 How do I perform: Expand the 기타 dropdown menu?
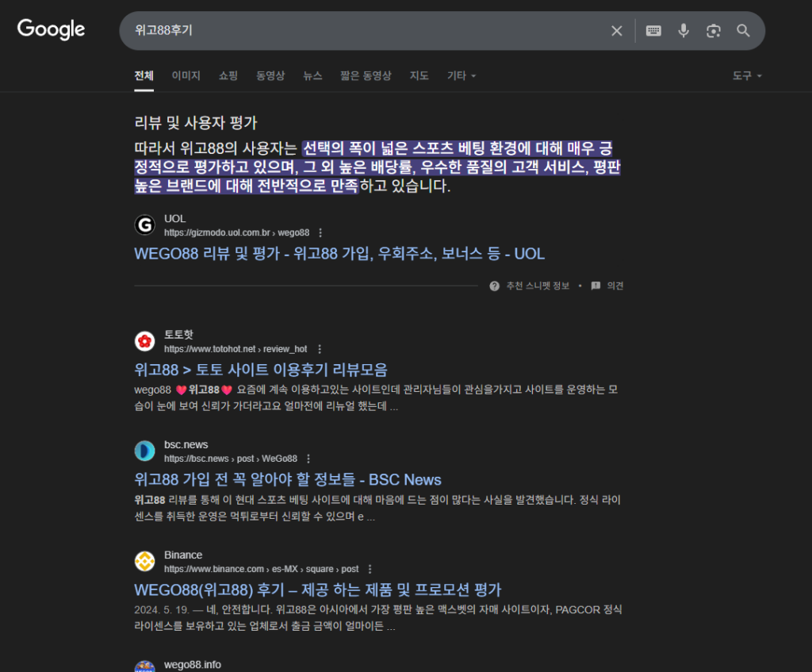tap(462, 75)
